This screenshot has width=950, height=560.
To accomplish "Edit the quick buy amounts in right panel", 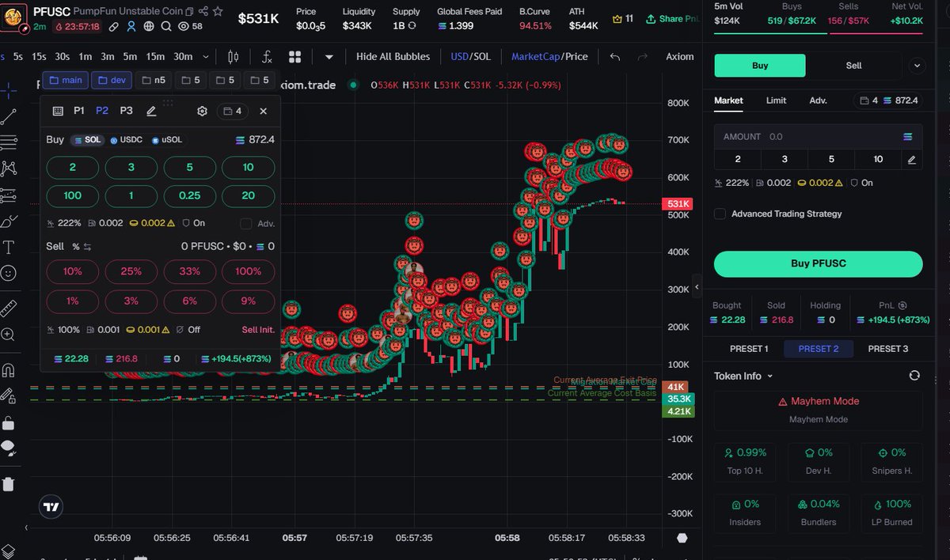I will 912,160.
